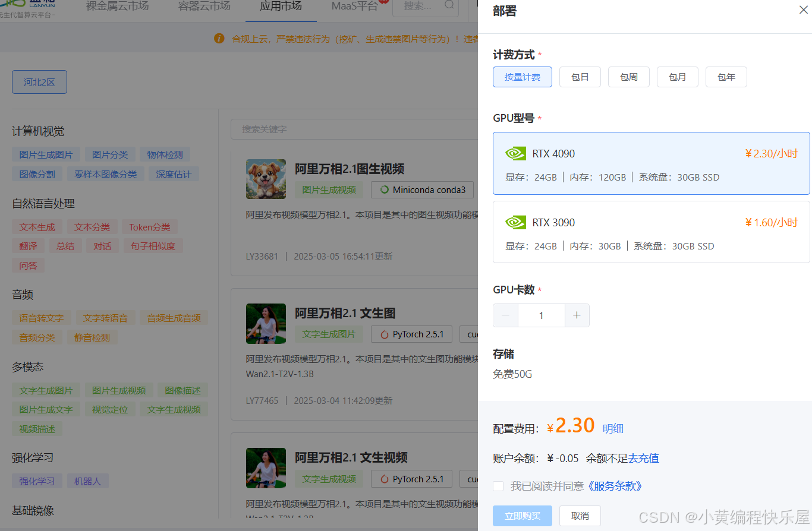Switch to 裸金属云市场 tab
This screenshot has height=531, width=812.
pos(118,7)
